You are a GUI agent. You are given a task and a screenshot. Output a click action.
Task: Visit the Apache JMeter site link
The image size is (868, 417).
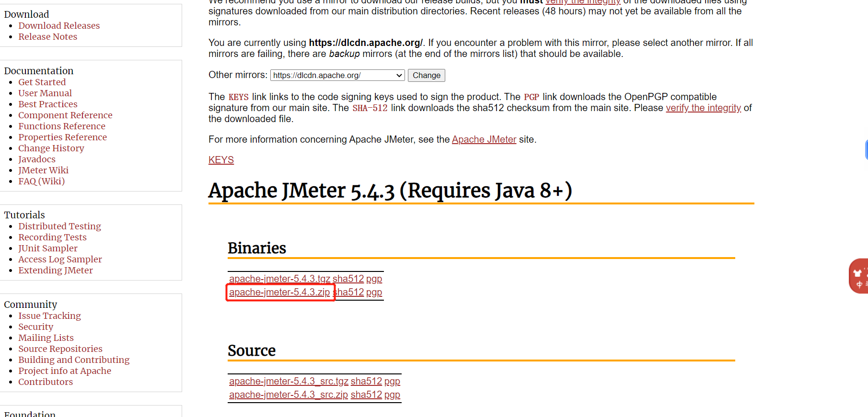tap(484, 139)
